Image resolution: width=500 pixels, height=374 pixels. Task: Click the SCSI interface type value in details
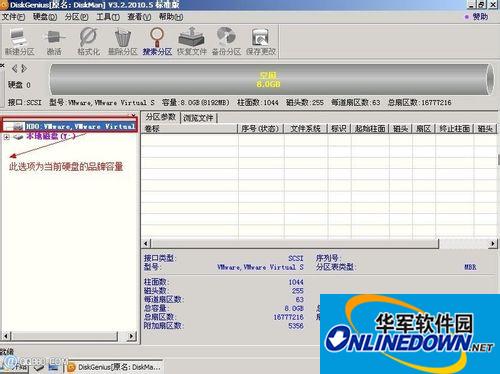(296, 258)
